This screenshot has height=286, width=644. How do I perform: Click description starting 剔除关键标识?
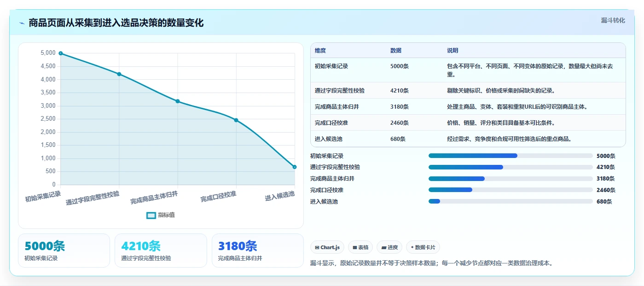tap(501, 91)
